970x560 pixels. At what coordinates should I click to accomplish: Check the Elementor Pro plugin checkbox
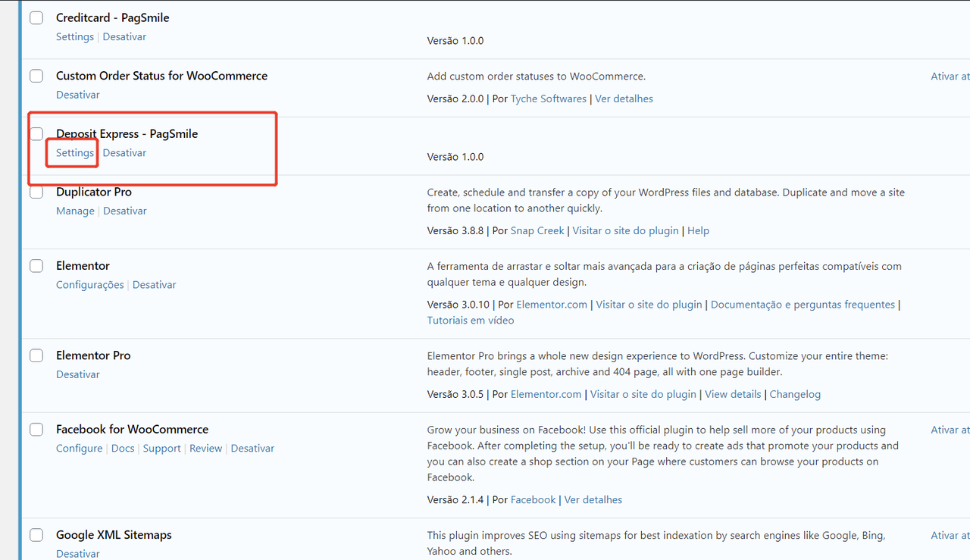pos(36,355)
